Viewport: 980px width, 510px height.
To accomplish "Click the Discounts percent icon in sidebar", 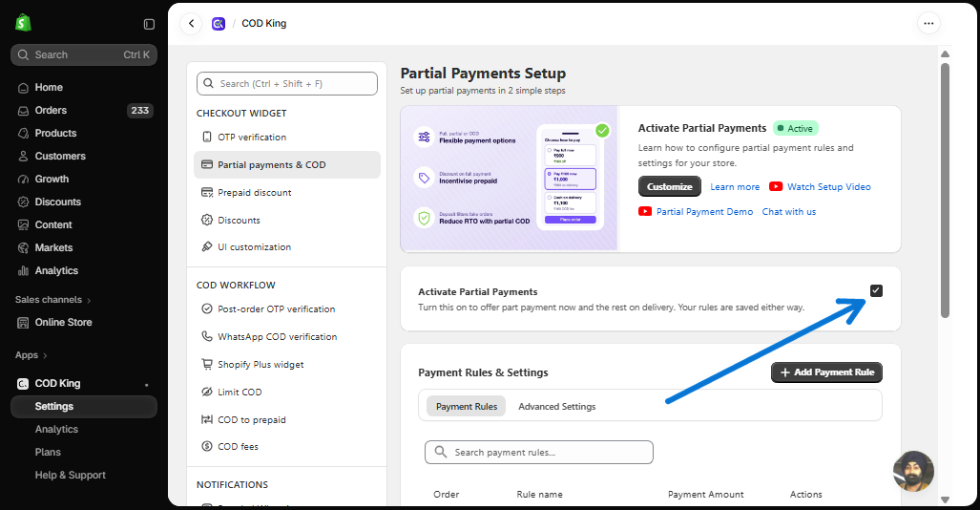I will [x=23, y=202].
